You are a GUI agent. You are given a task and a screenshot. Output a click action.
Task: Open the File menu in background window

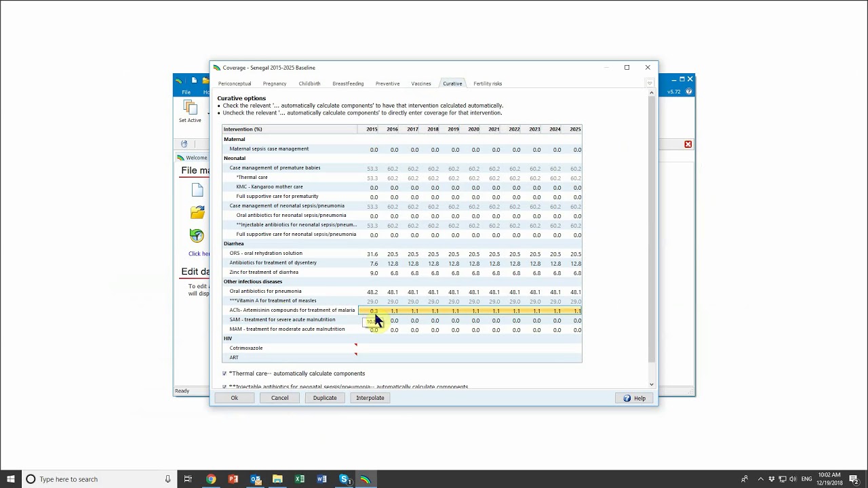click(186, 91)
